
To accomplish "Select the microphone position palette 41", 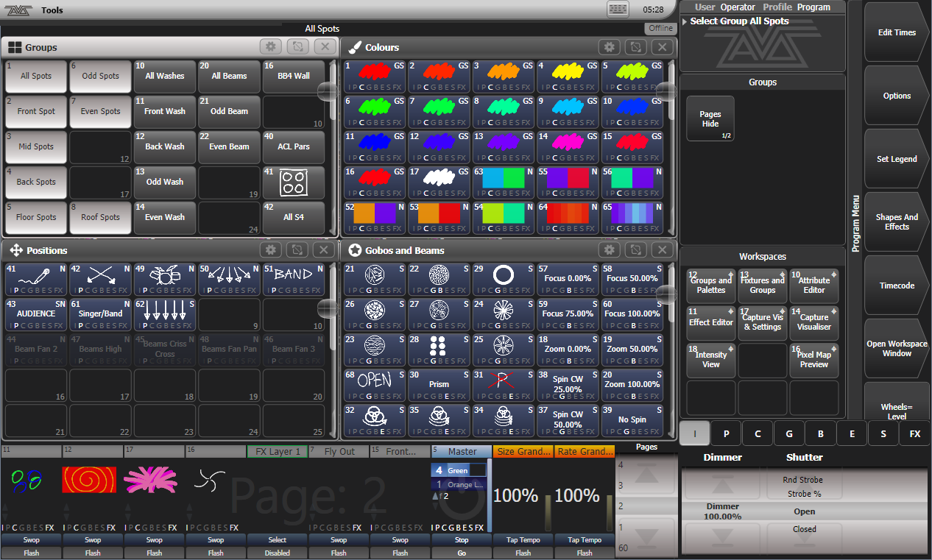I will click(36, 280).
